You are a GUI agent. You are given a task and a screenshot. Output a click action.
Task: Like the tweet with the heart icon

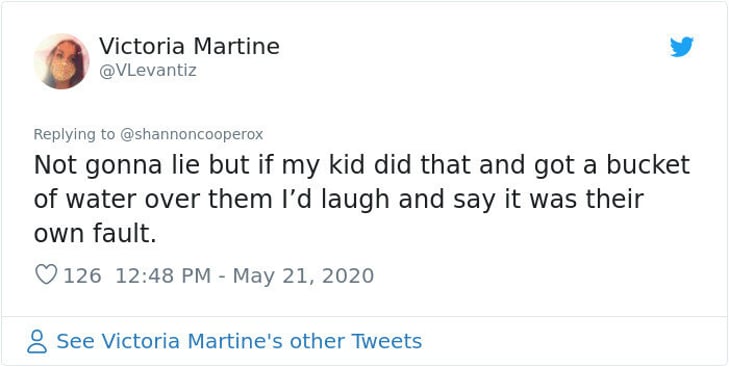pos(46,275)
